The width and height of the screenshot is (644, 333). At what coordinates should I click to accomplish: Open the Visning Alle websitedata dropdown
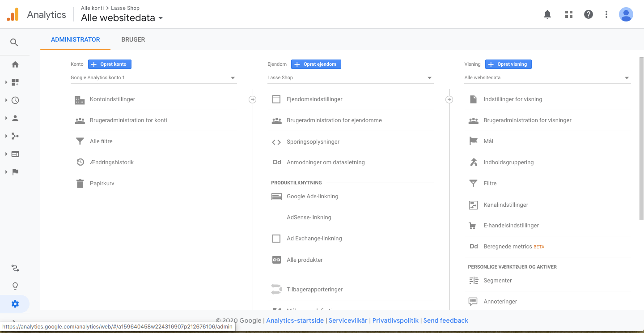[x=547, y=78]
